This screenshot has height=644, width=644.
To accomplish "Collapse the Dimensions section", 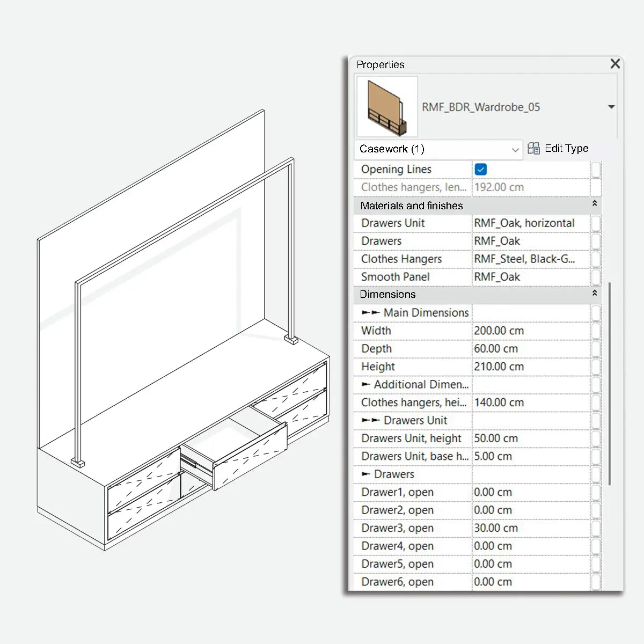I will tap(594, 294).
